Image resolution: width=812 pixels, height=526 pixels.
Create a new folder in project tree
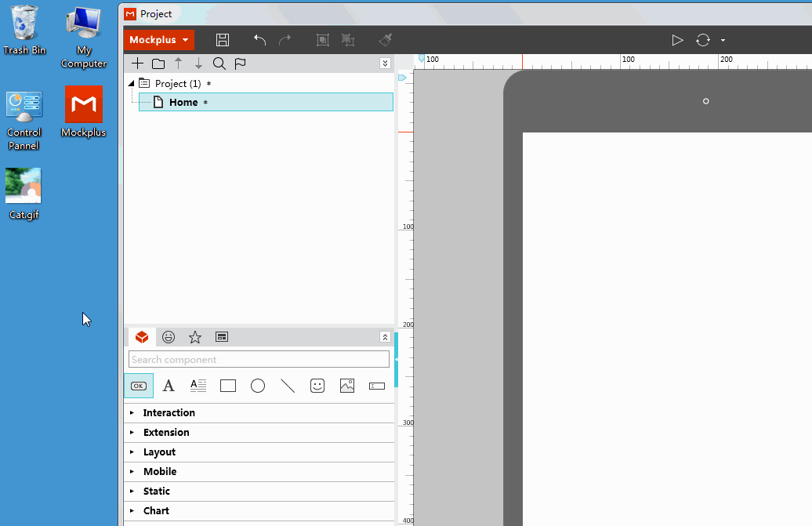pyautogui.click(x=158, y=63)
